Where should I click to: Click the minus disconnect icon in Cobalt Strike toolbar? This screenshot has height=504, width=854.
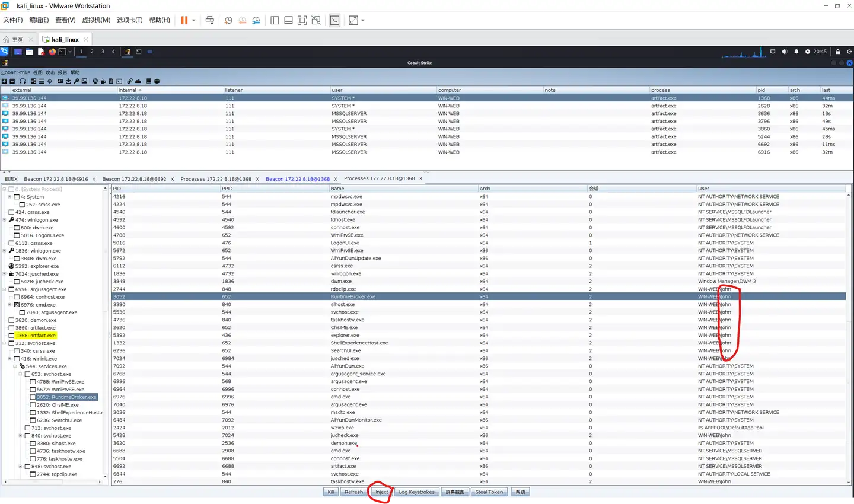(x=12, y=81)
